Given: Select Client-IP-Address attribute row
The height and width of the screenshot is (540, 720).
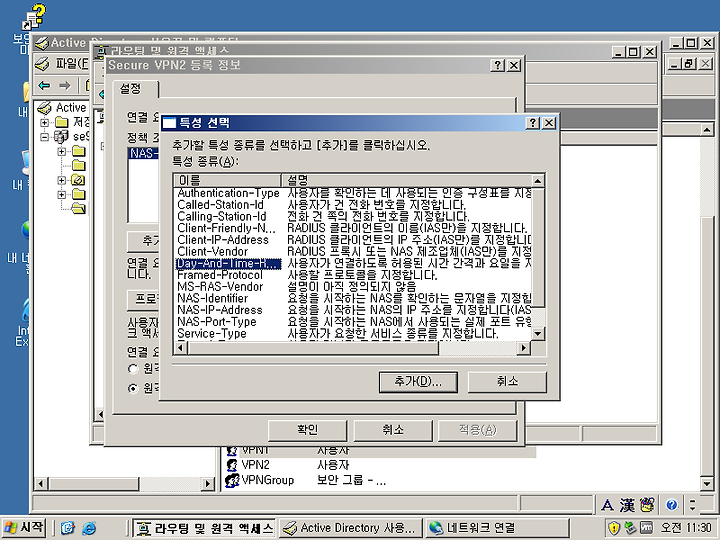Looking at the screenshot, I should click(x=354, y=240).
